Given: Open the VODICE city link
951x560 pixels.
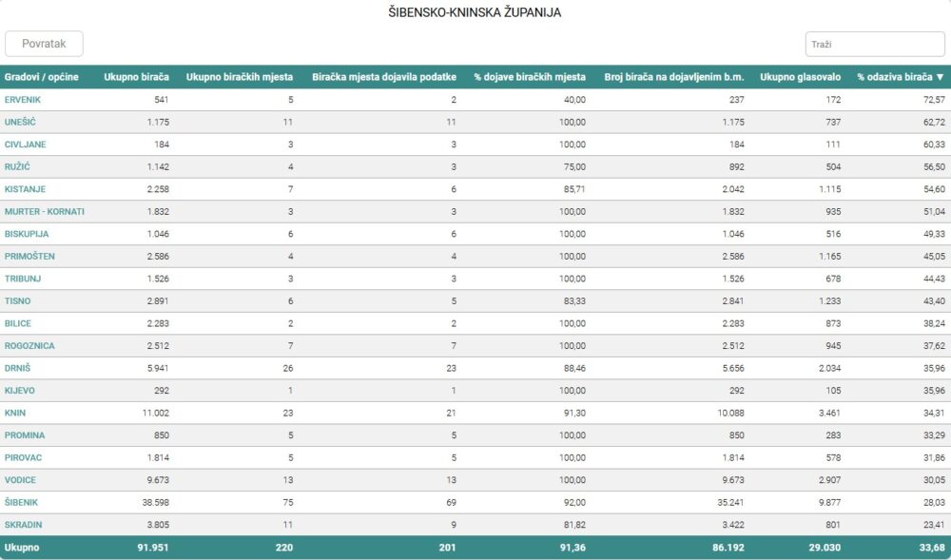Looking at the screenshot, I should [x=20, y=480].
